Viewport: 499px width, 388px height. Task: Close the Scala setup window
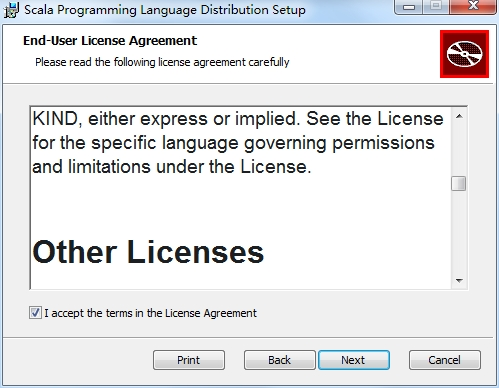[x=473, y=6]
